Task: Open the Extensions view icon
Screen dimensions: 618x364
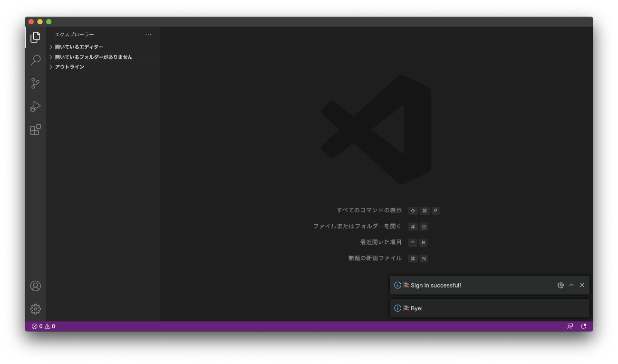Action: click(35, 130)
